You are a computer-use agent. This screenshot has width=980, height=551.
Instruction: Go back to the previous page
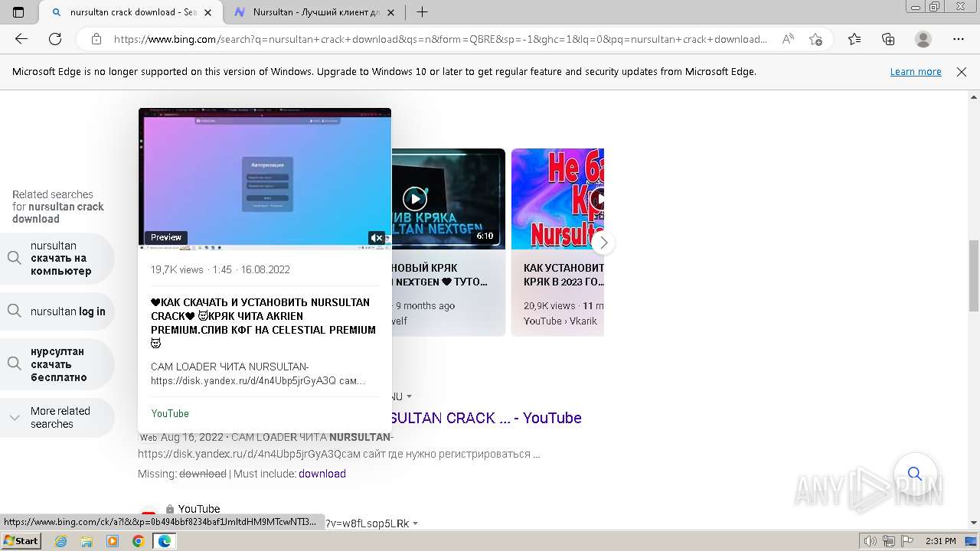(x=21, y=39)
